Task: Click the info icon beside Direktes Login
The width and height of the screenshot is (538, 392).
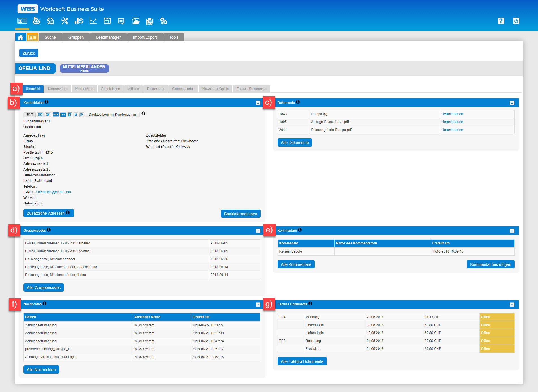Action: (x=143, y=114)
